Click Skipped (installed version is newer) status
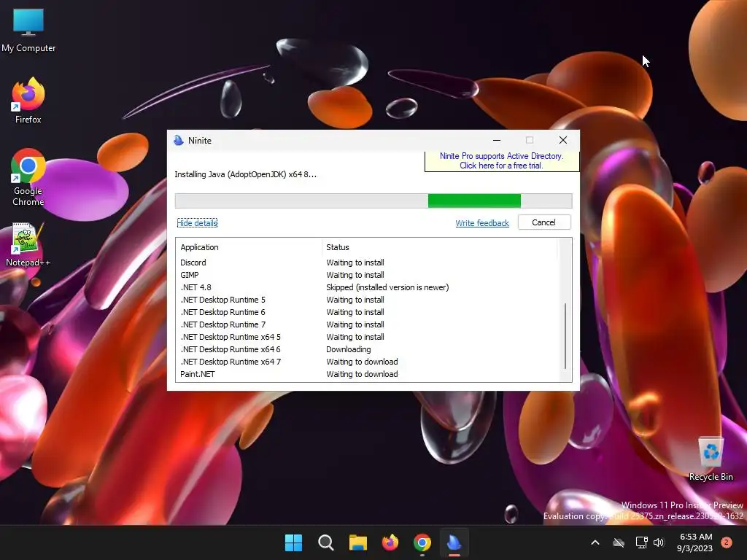747x560 pixels. [x=387, y=287]
